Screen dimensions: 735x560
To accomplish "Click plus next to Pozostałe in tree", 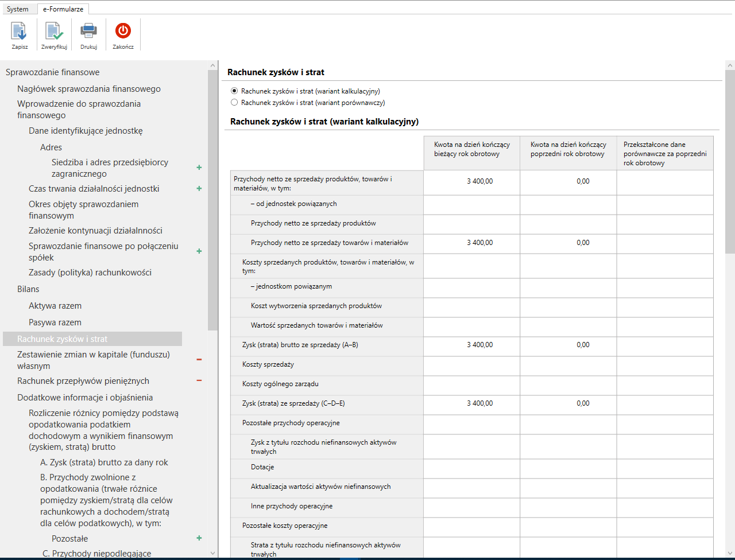I will (199, 538).
